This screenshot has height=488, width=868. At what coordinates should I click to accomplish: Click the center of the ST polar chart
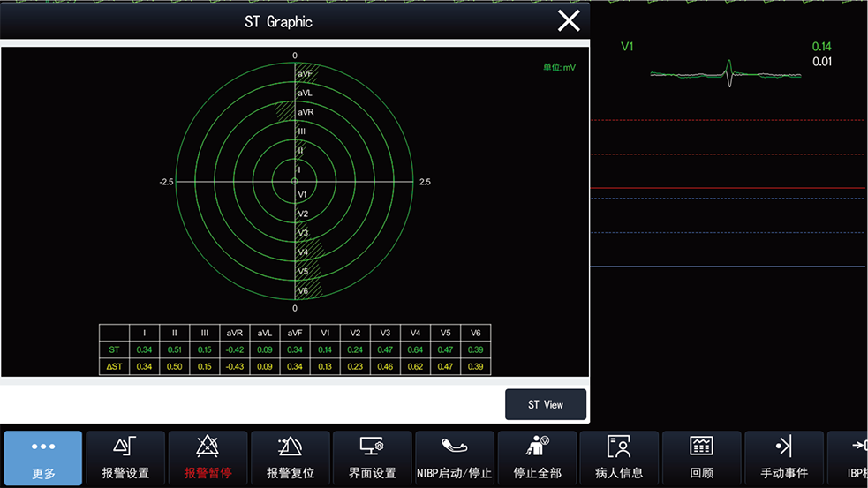click(x=295, y=182)
